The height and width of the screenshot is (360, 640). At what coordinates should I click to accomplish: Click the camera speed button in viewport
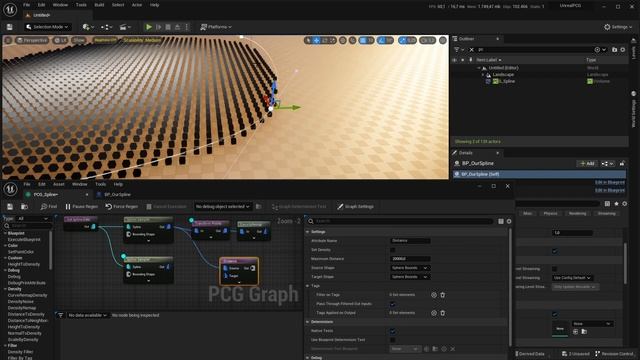point(427,40)
